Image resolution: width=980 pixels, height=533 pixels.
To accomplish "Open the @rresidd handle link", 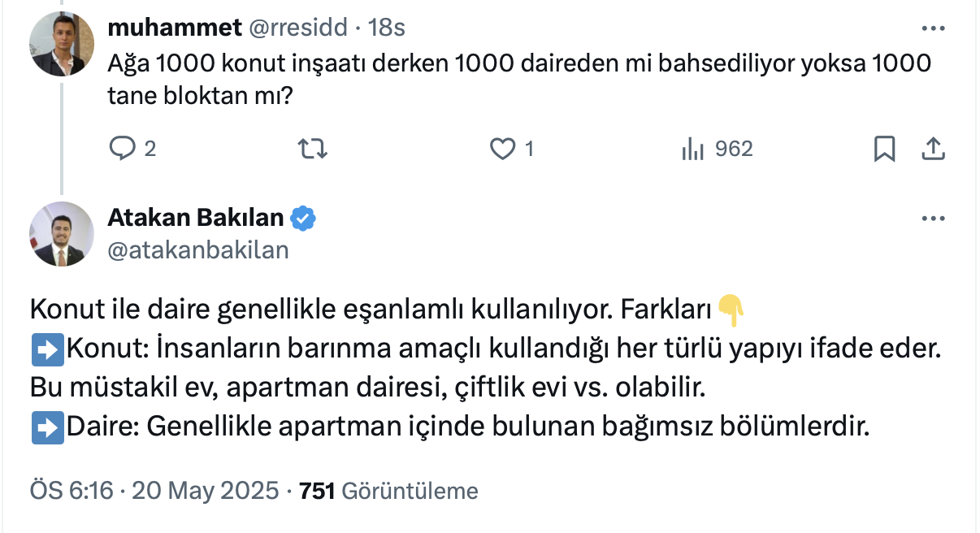I will (x=298, y=28).
